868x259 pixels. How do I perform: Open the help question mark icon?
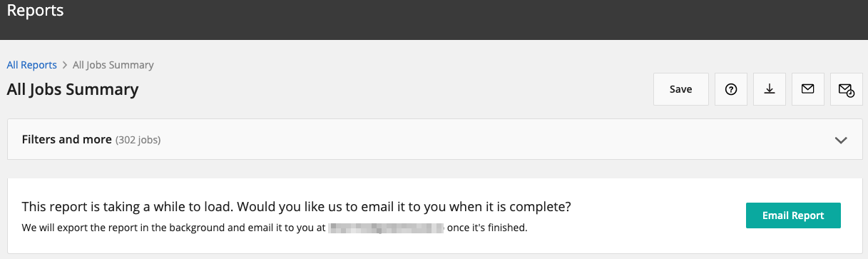(731, 89)
